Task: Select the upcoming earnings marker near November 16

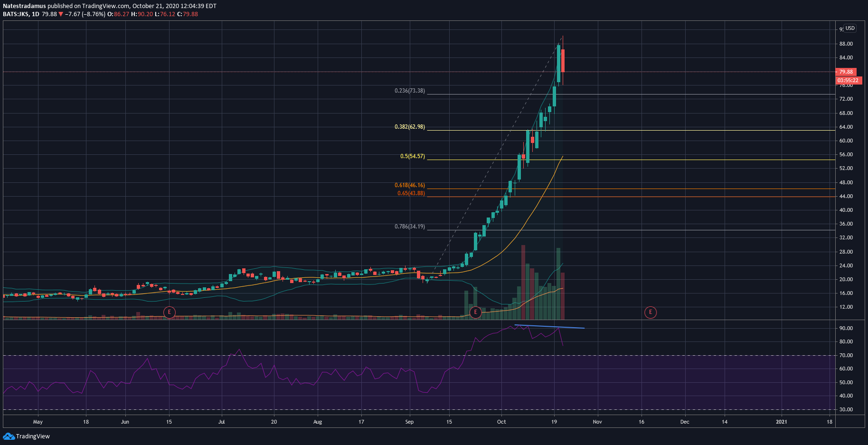Action: click(650, 312)
